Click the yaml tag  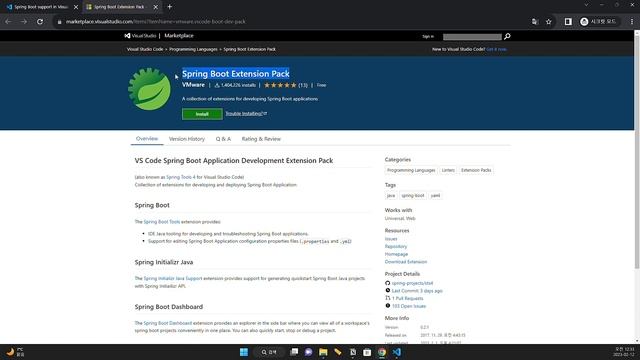click(x=436, y=196)
